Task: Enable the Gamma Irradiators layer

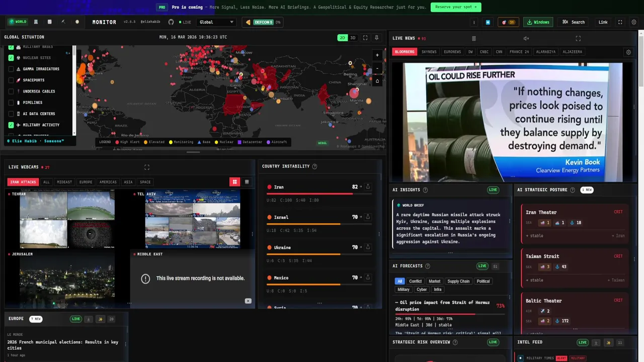Action: pos(11,69)
